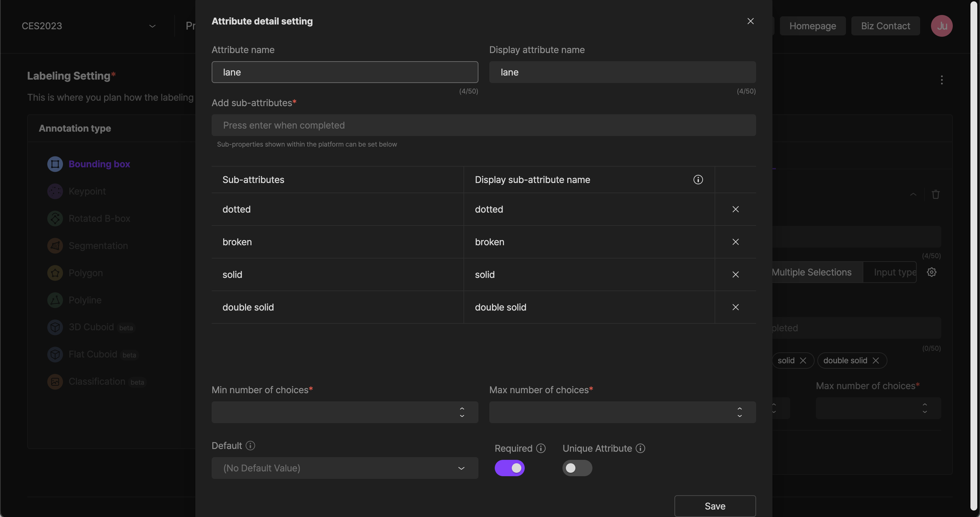Open the Homepage link
Image resolution: width=980 pixels, height=517 pixels.
pyautogui.click(x=813, y=26)
